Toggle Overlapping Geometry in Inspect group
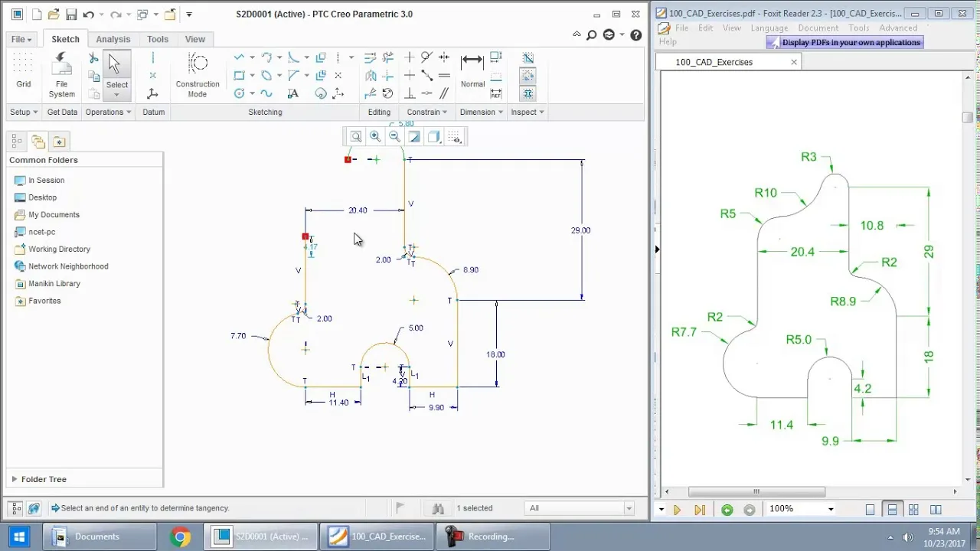Image resolution: width=980 pixels, height=551 pixels. tap(528, 57)
